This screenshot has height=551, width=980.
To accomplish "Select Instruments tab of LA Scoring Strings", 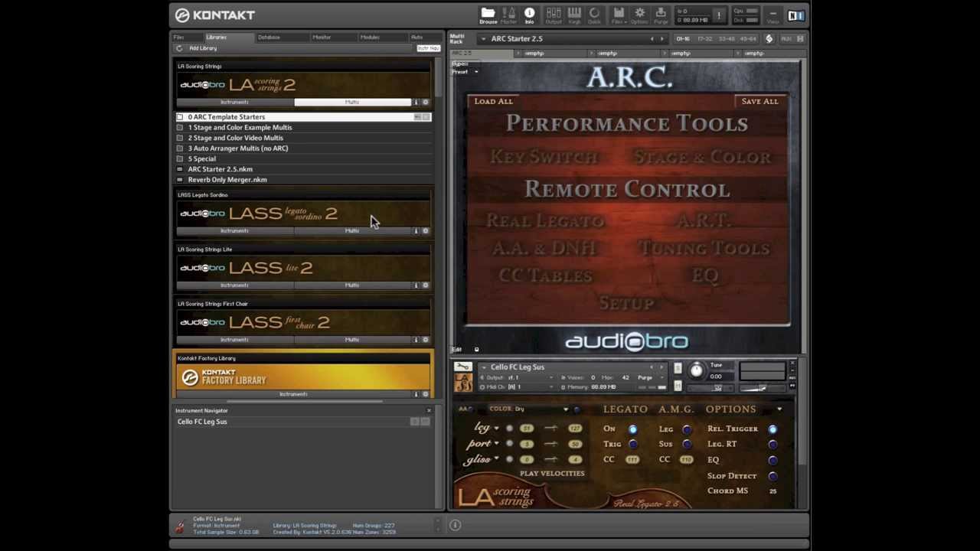I will pos(235,102).
